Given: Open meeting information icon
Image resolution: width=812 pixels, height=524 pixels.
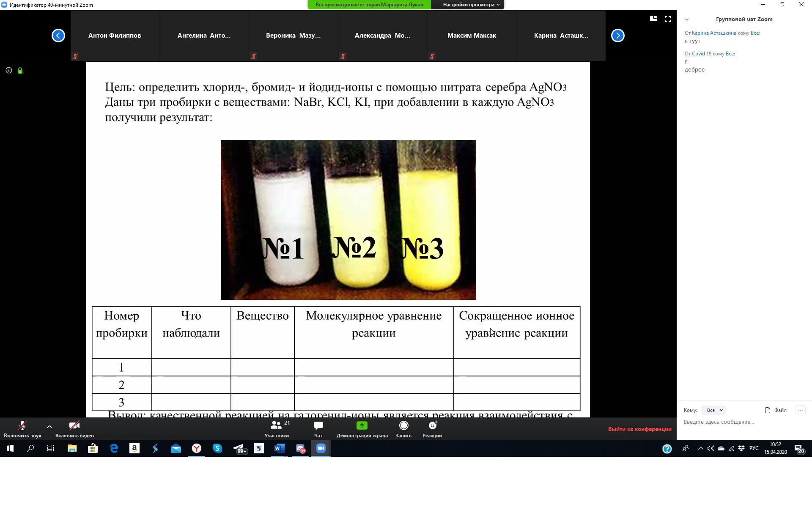Looking at the screenshot, I should click(x=8, y=71).
